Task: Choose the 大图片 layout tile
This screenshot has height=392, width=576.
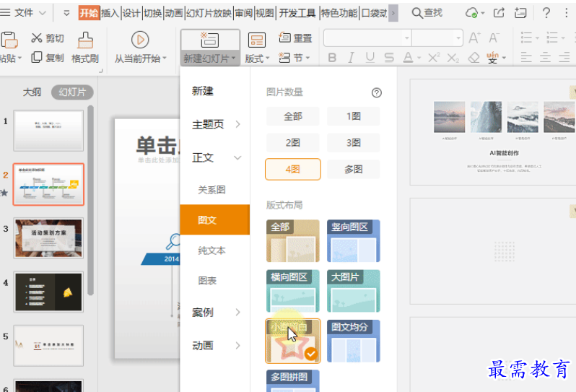Action: point(354,291)
